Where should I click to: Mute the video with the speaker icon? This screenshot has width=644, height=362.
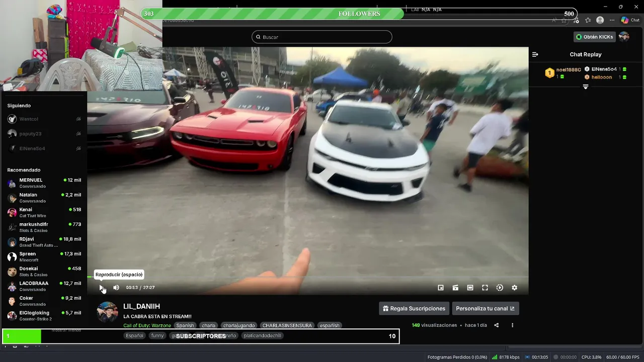pyautogui.click(x=116, y=288)
